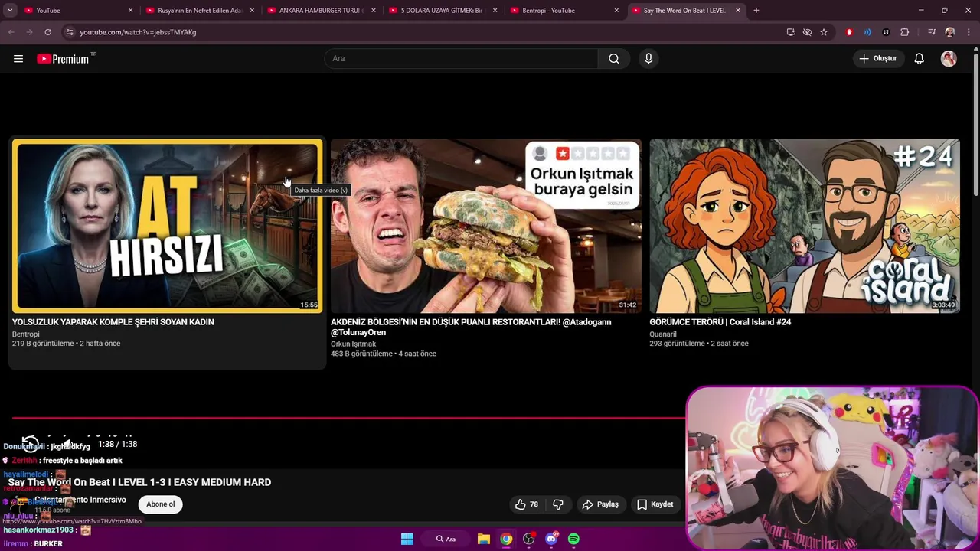The height and width of the screenshot is (551, 980).
Task: Visit the Orkun Işıtmak channel link
Action: click(354, 344)
